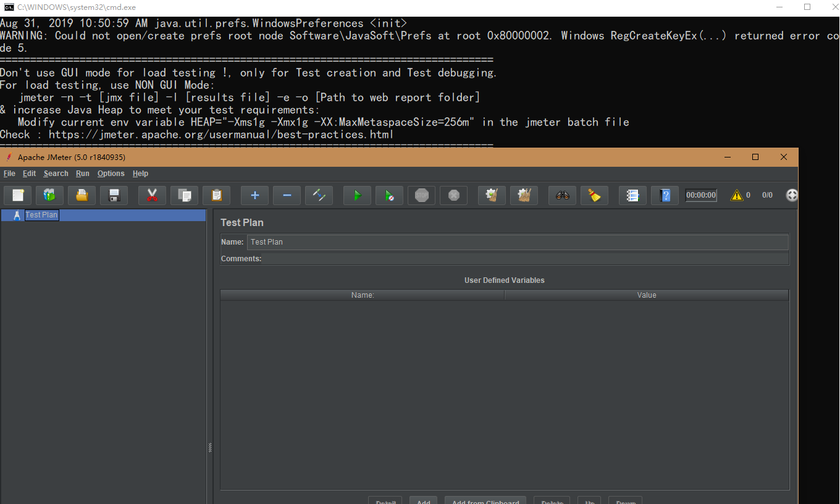Screen dimensions: 840x504
Task: Click the Name: column header
Action: (x=363, y=295)
